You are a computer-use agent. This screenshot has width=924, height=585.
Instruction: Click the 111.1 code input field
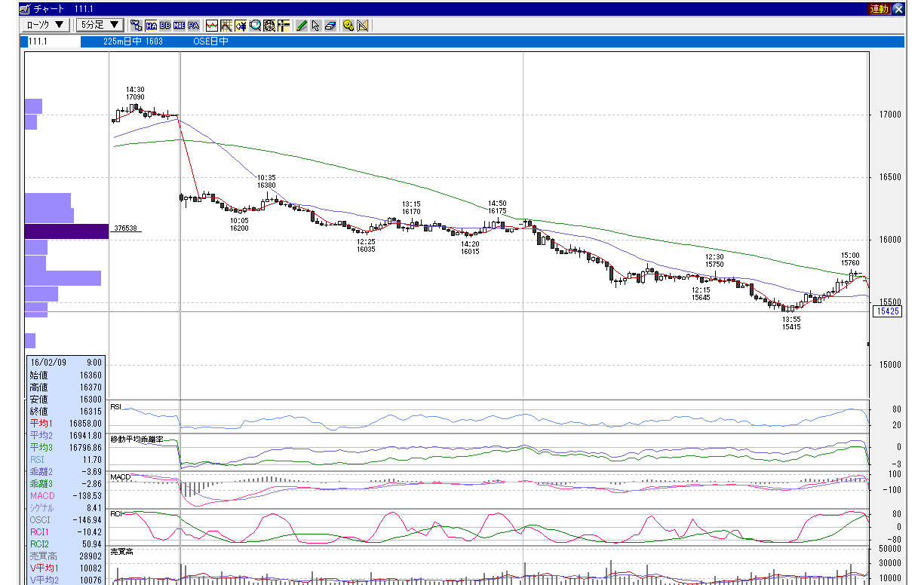(x=51, y=41)
